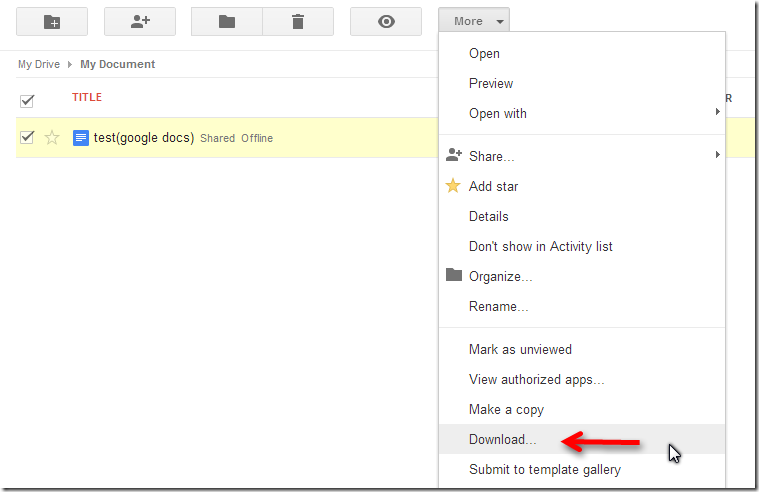Viewport: 759px width, 492px height.
Task: Choose Open from the More menu
Action: (x=582, y=53)
